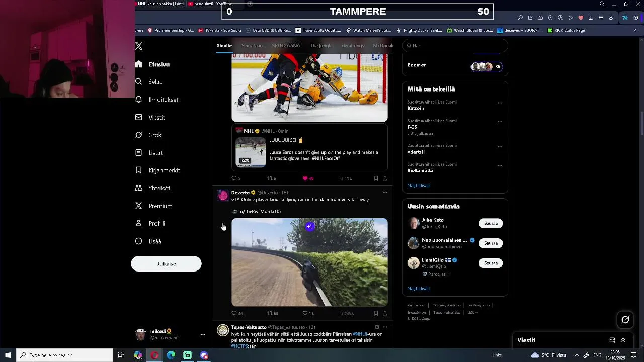The image size is (644, 362).
Task: Open Microsoft Edge from taskbar
Action: coord(171,355)
